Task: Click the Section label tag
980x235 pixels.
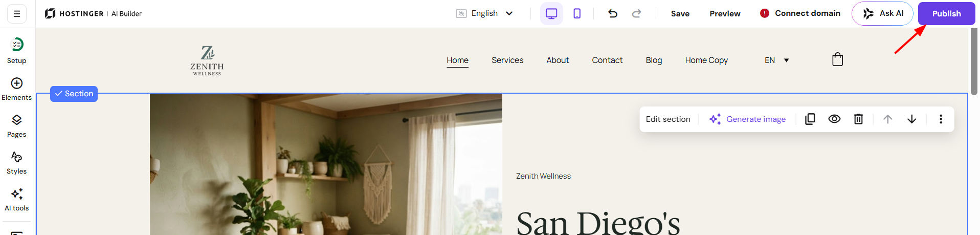Action: (x=74, y=94)
